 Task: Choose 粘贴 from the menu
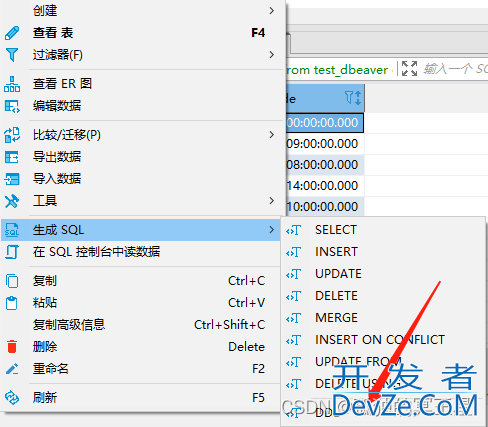point(142,303)
